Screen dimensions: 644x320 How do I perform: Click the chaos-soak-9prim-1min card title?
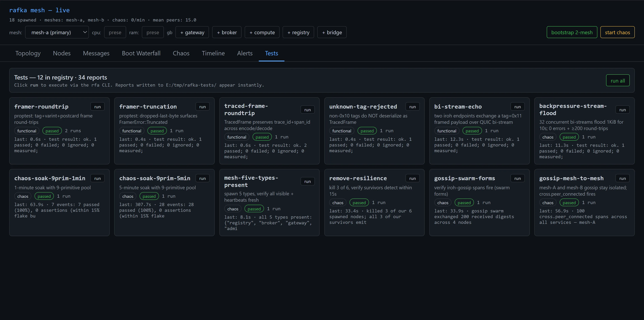point(50,178)
